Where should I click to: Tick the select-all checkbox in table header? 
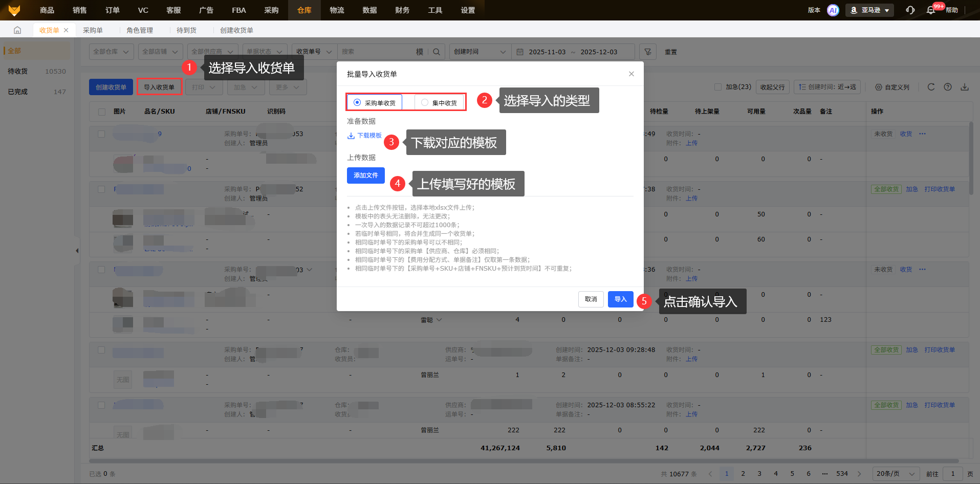pyautogui.click(x=102, y=112)
